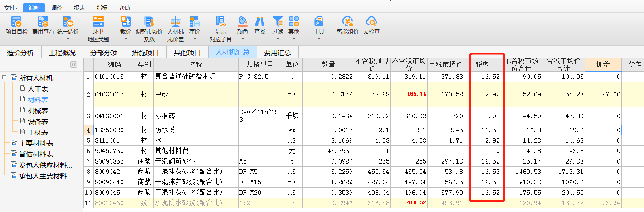Select 人工表 in the tree
Screen dimensions: 644x212
click(38, 89)
